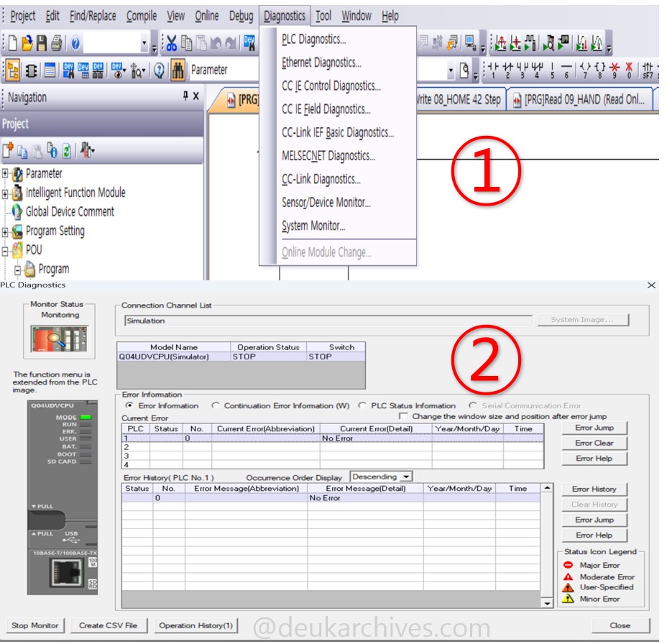The height and width of the screenshot is (644, 667).
Task: Insert closed contact with ladder symbol 2
Action: (507, 70)
